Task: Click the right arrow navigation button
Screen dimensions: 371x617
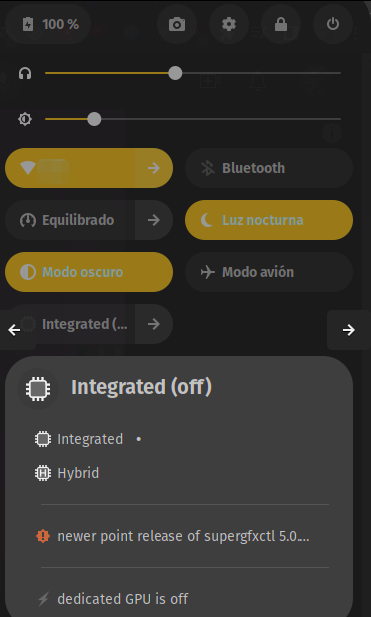Action: point(349,330)
